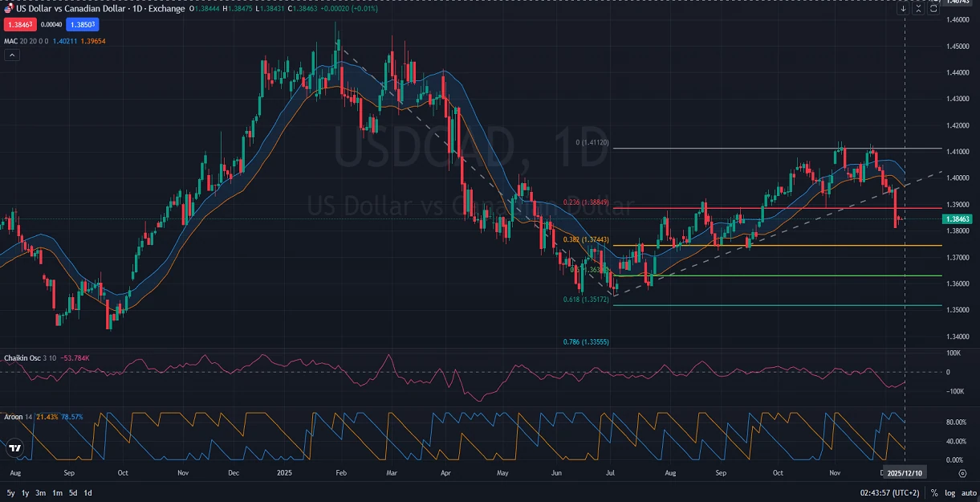Click the collapse-pane chevrons icon at top right
This screenshot has height=502, width=980.
coord(918,8)
